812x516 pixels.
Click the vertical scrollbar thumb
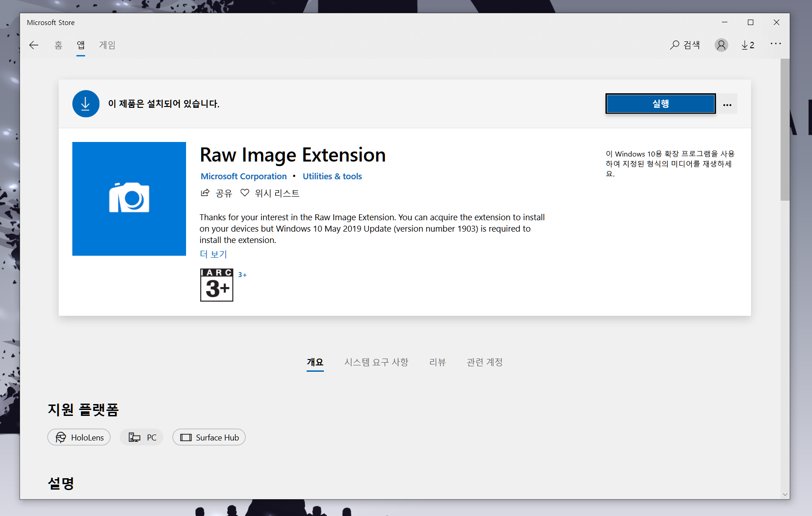coord(785,130)
